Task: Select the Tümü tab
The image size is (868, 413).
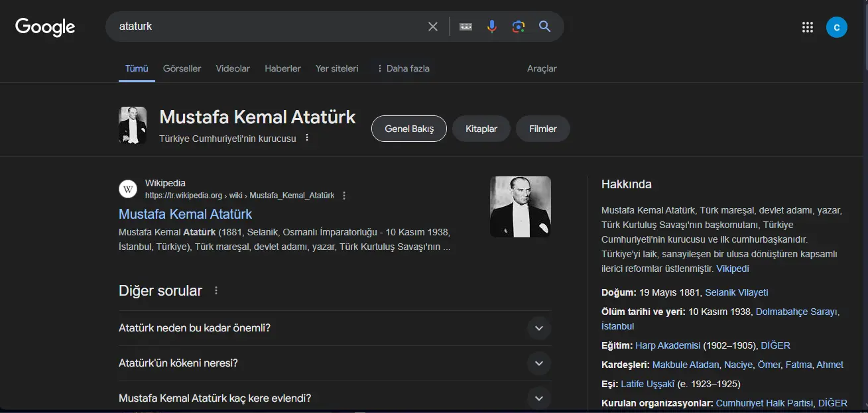Action: pos(137,68)
